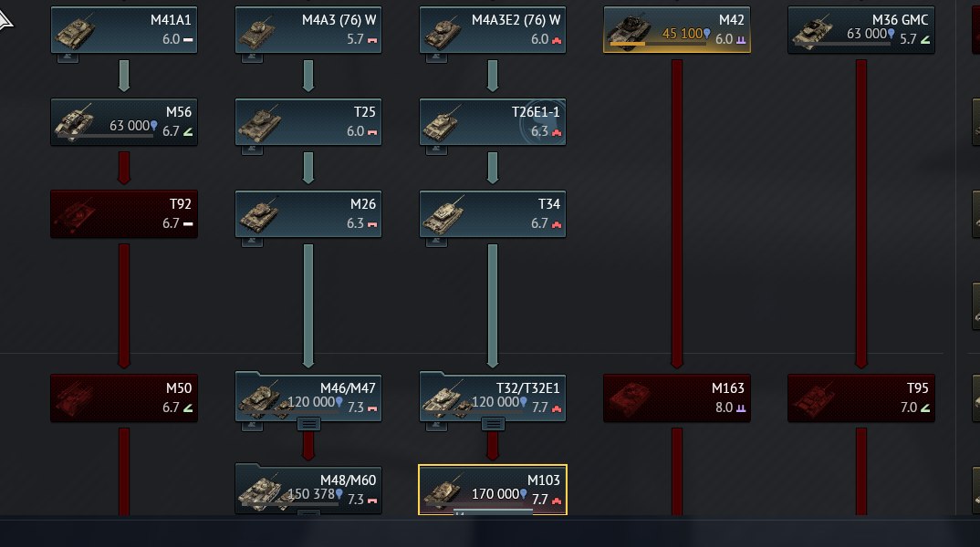Select the T26E1-1 tank card

[x=493, y=122]
